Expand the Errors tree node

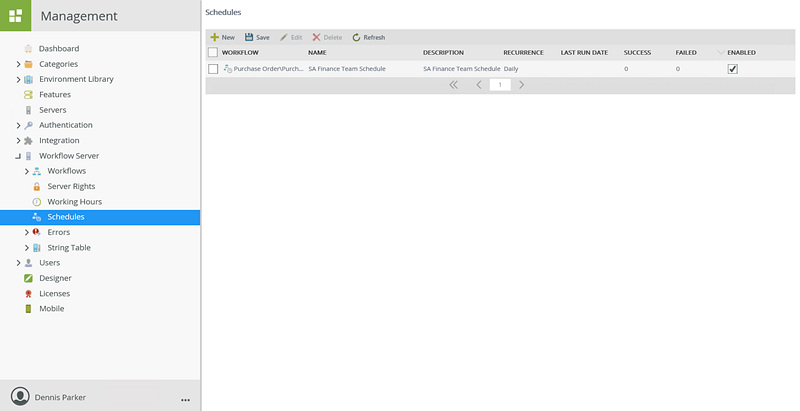27,232
